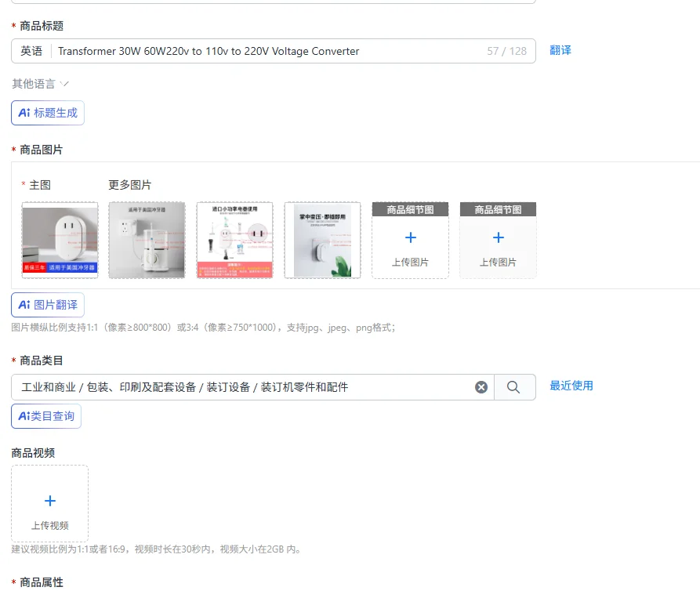Click the 上传视频 upload video box

click(50, 503)
